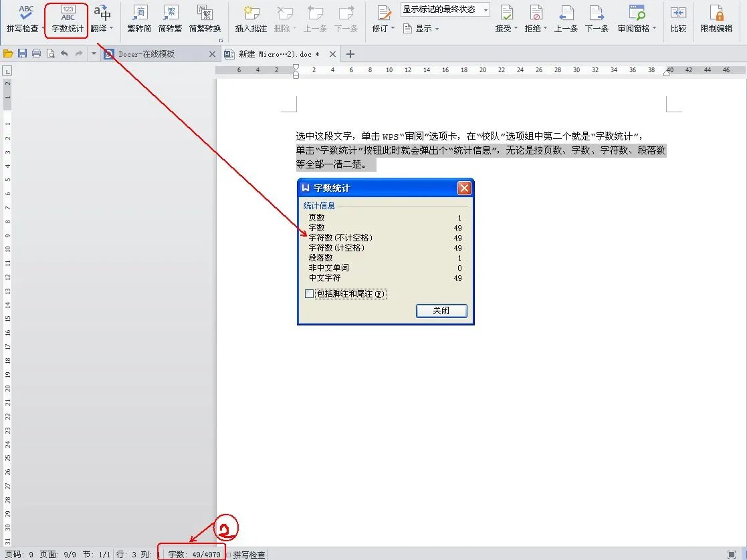The width and height of the screenshot is (747, 560).
Task: Open the 显示标记的最终状态 markup combo box
Action: tap(444, 9)
